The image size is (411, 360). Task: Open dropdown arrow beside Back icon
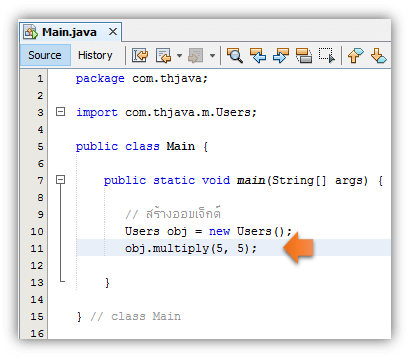(179, 56)
